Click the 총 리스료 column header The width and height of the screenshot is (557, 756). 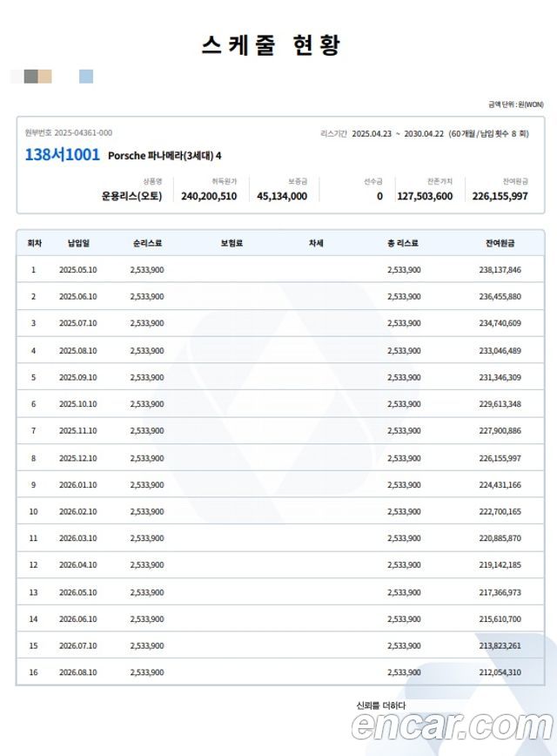(x=403, y=243)
